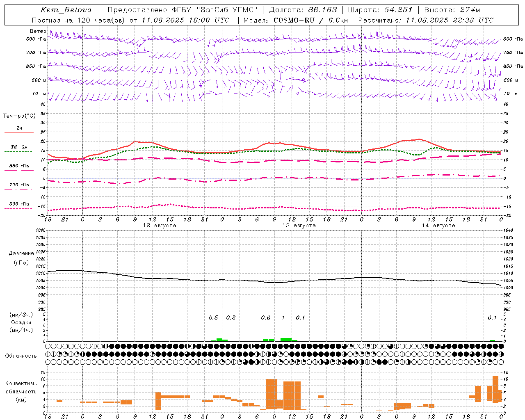
Task: Click the 13 августа date label
Action: click(299, 226)
